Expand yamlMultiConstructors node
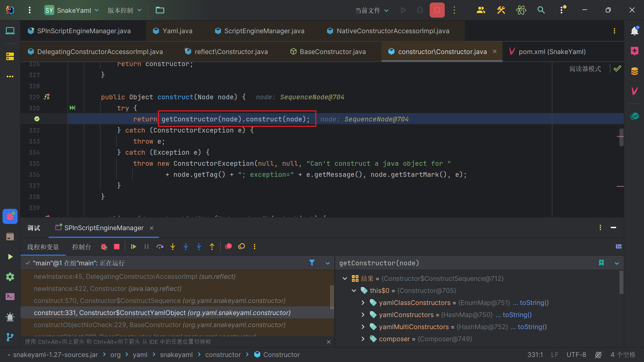 363,327
